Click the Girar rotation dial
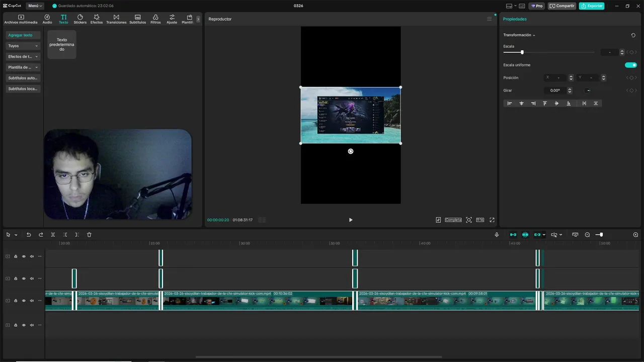This screenshot has width=644, height=362. (x=588, y=90)
